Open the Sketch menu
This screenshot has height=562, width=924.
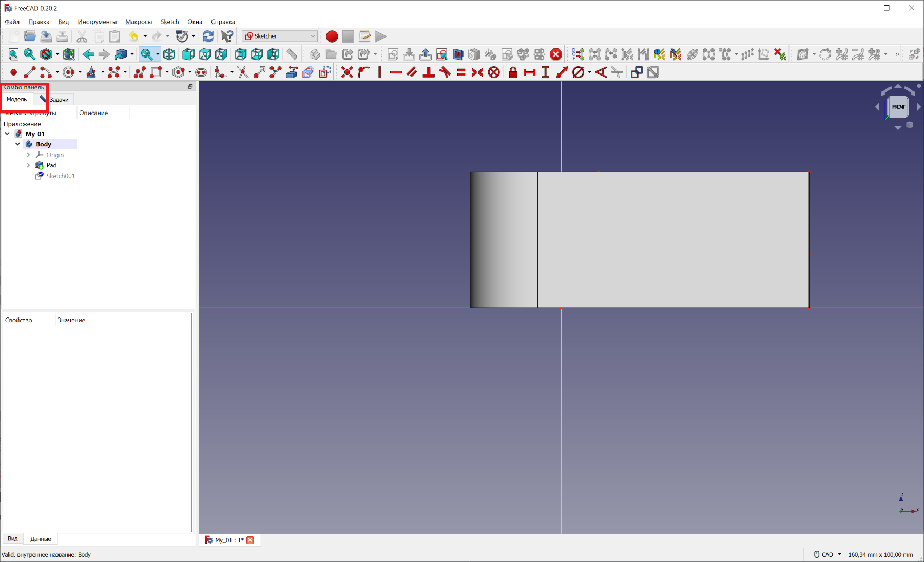[x=169, y=22]
